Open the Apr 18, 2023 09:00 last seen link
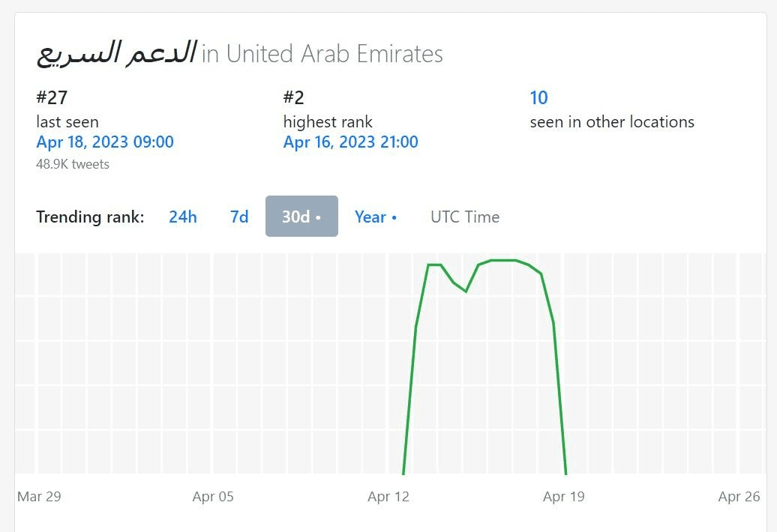 [x=105, y=142]
